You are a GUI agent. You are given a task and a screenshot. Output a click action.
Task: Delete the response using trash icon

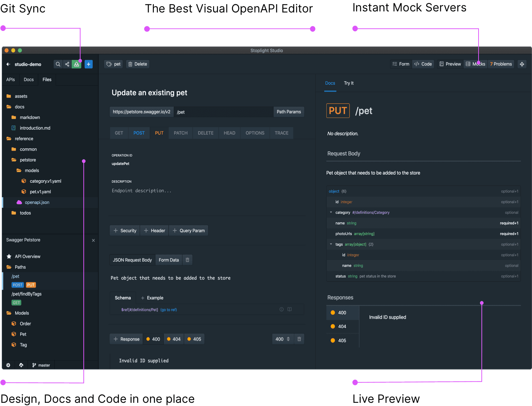click(x=299, y=339)
